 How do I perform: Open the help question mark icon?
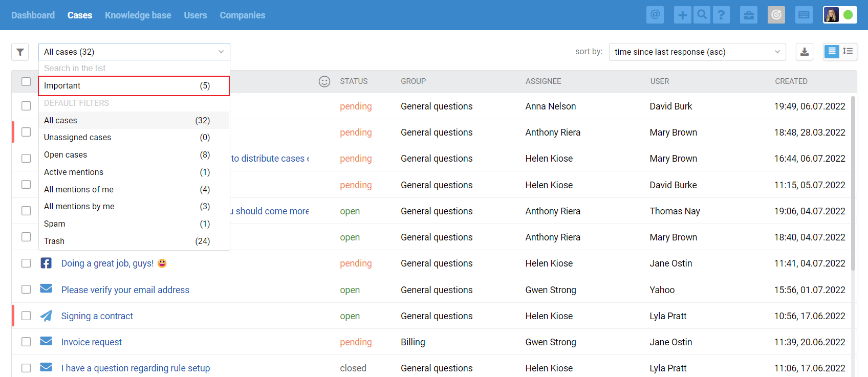click(x=721, y=15)
